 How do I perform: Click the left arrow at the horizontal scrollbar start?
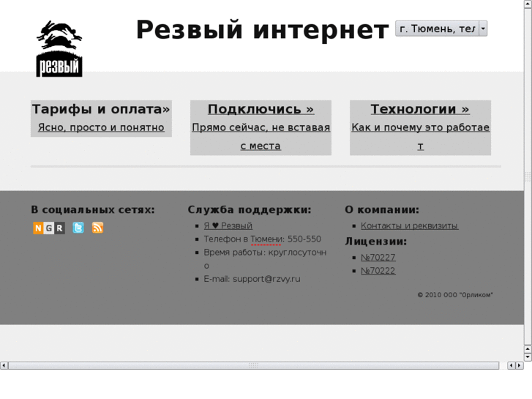(4, 365)
